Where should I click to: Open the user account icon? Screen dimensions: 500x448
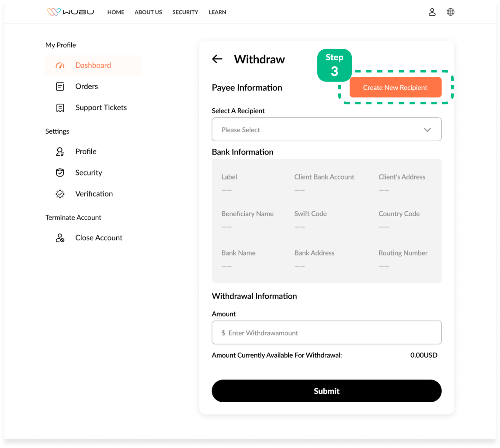point(432,12)
